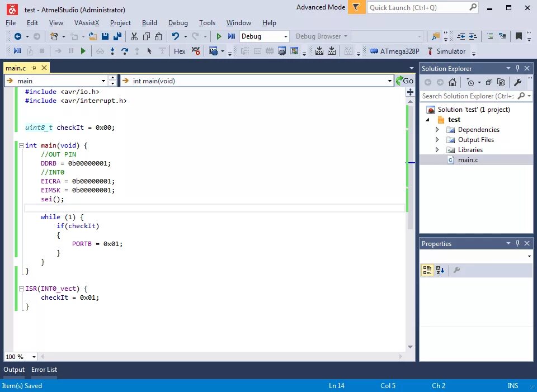Click the Save All double floppy disk icon

pyautogui.click(x=117, y=36)
